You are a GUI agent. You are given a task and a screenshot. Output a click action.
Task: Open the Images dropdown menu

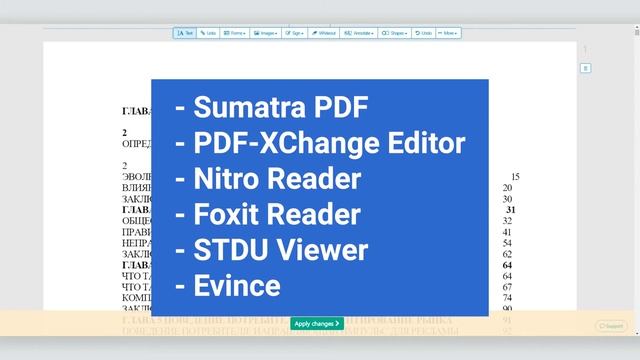click(265, 33)
